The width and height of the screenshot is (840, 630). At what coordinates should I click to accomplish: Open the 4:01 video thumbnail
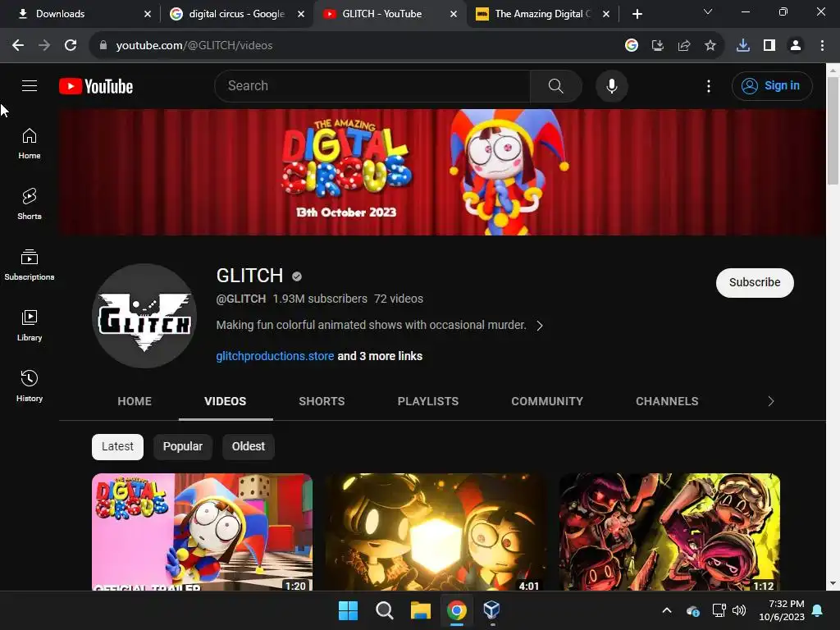tap(436, 532)
